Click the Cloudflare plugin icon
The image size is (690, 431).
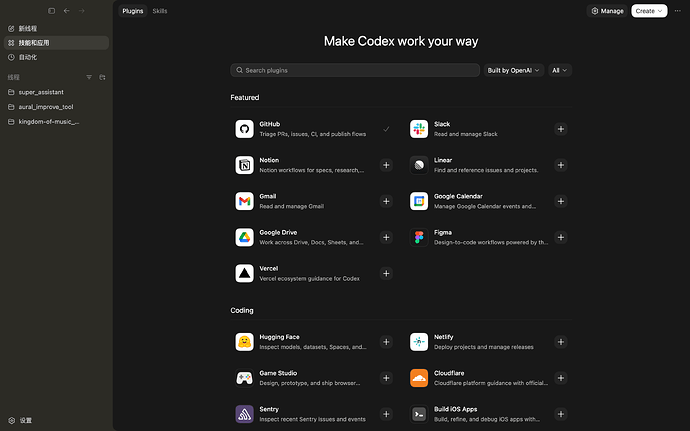click(419, 378)
